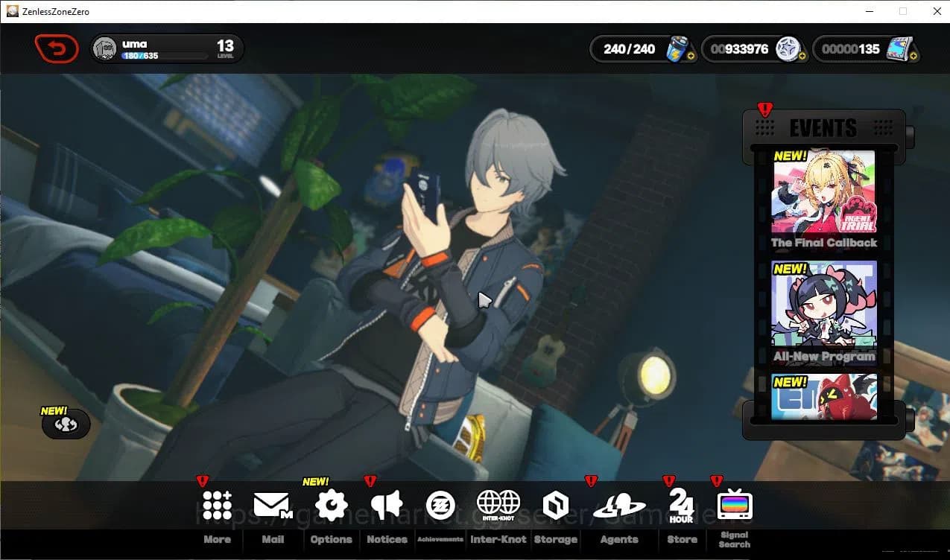Open the All-New Program event thumbnail
Image resolution: width=950 pixels, height=560 pixels.
click(824, 305)
